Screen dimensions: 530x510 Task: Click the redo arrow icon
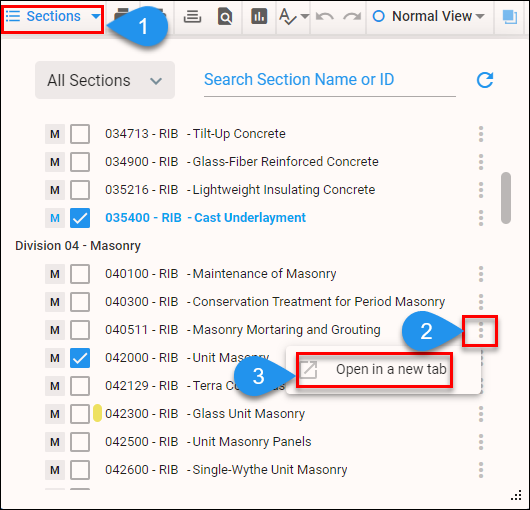(x=352, y=16)
